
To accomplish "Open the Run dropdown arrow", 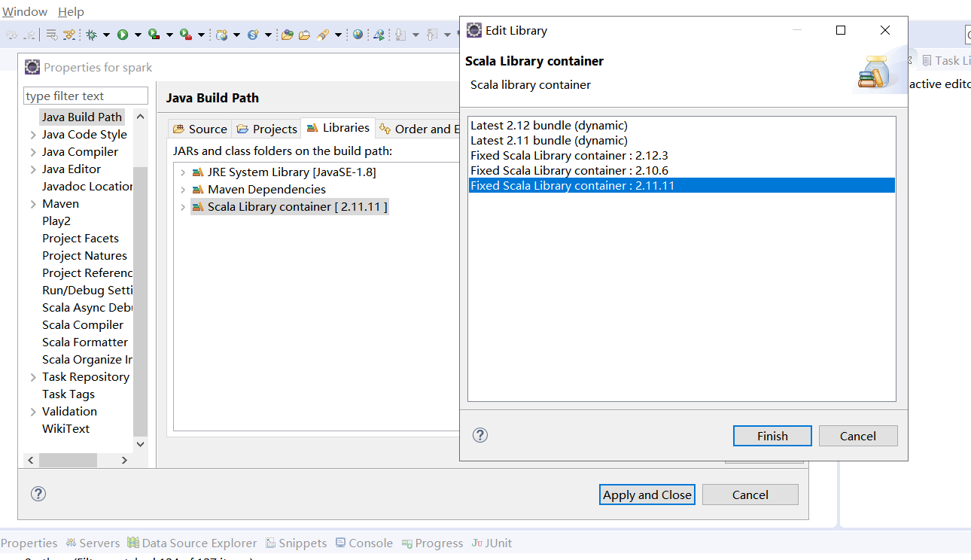I will (137, 35).
